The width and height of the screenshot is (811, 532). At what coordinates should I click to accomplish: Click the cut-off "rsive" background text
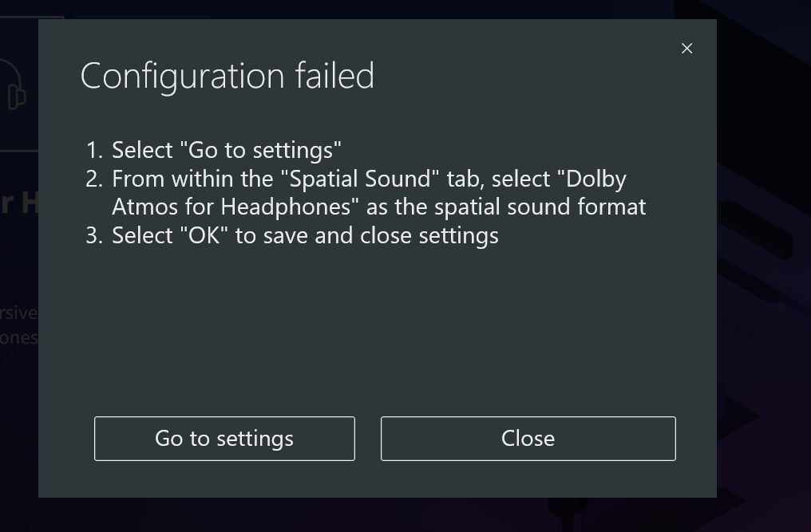(x=18, y=311)
